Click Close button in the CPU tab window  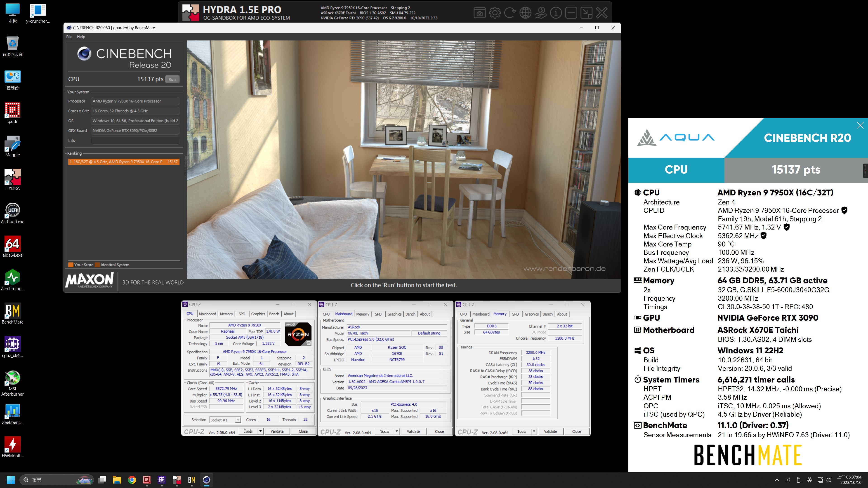[x=303, y=431]
